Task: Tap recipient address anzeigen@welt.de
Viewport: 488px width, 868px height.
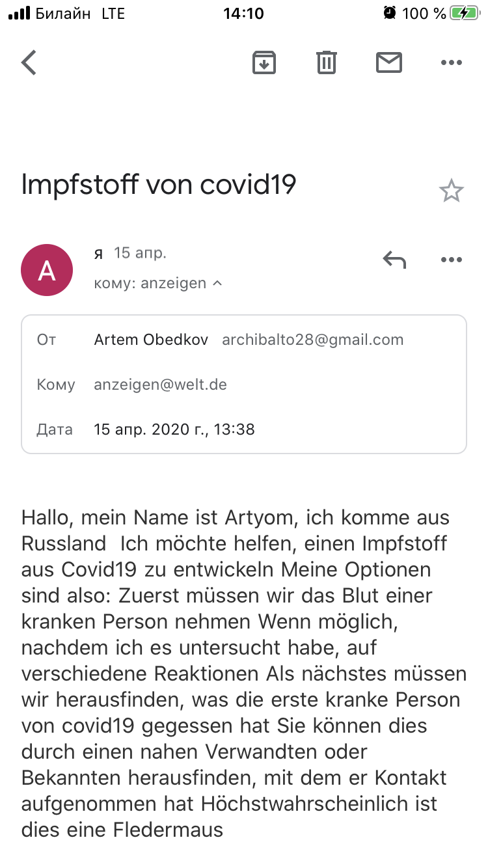Action: click(161, 385)
